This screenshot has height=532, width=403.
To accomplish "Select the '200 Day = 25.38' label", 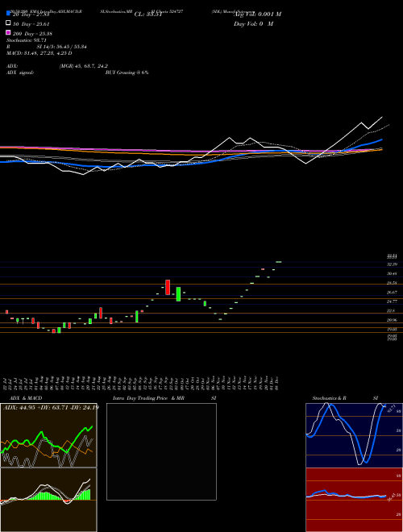I will pyautogui.click(x=32, y=33).
